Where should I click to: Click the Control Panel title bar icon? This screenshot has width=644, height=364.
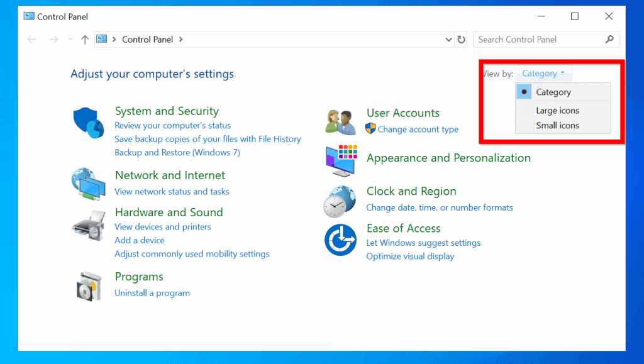pos(29,16)
